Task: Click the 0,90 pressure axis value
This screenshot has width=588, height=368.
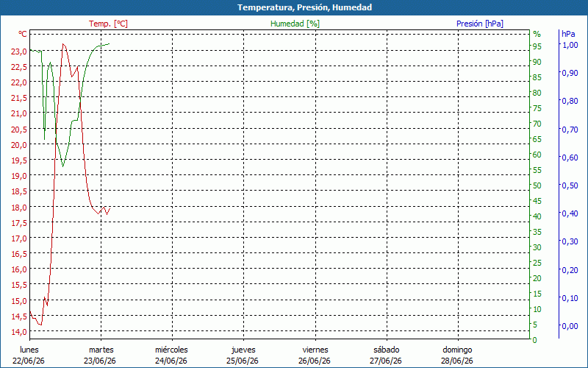Action: point(570,73)
